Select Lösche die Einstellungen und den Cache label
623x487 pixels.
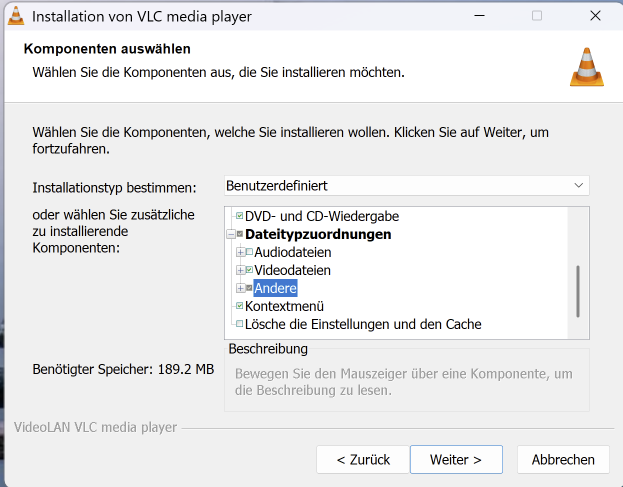coord(363,325)
